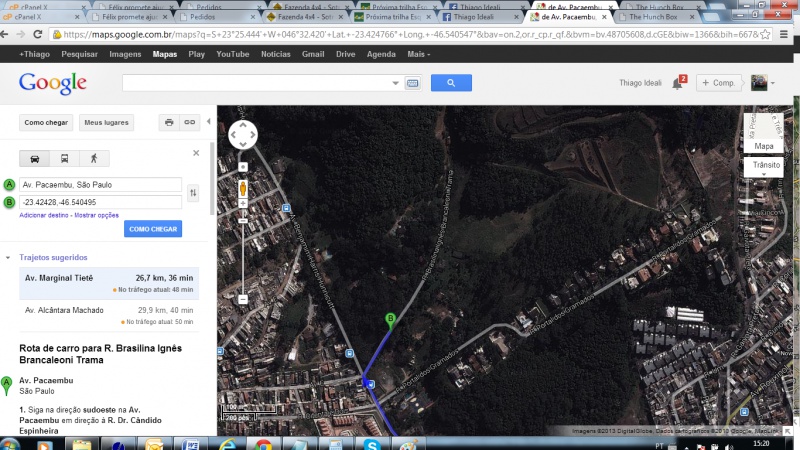
Task: Switch to the Thiago Ideali Facebook tab
Action: pos(481,17)
